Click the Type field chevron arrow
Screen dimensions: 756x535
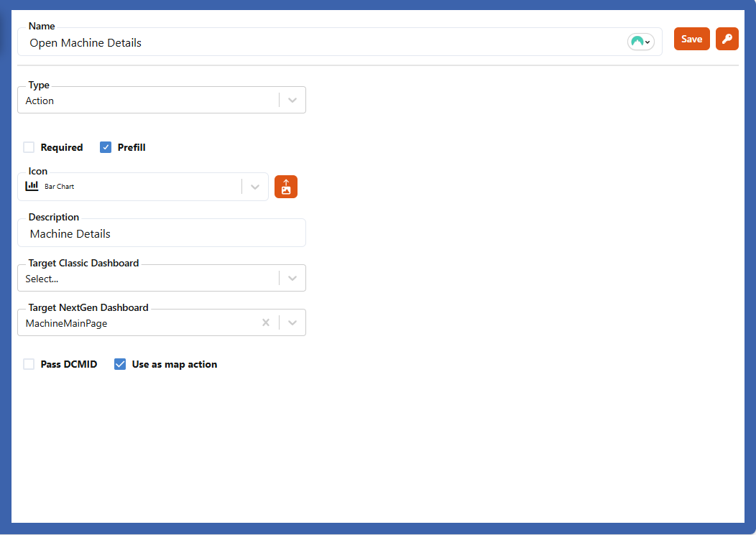point(292,101)
